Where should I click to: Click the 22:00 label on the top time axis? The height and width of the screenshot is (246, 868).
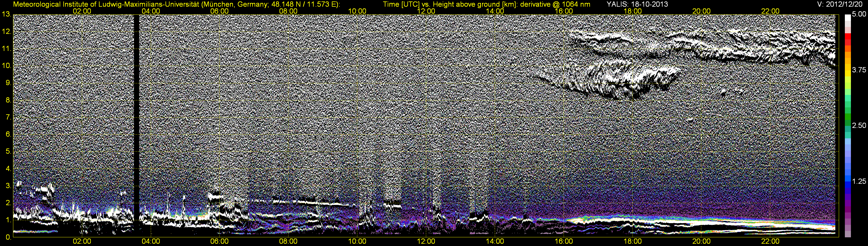pyautogui.click(x=770, y=11)
